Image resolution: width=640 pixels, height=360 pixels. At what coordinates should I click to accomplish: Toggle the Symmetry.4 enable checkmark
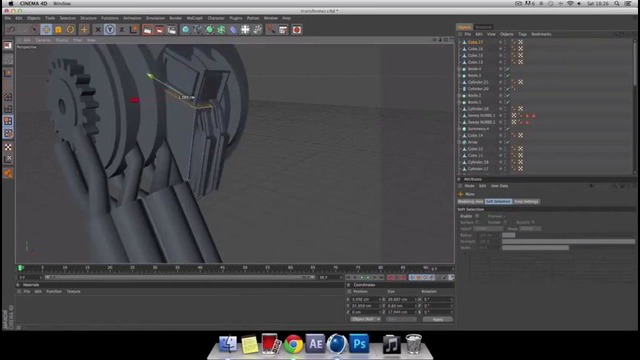coord(508,129)
